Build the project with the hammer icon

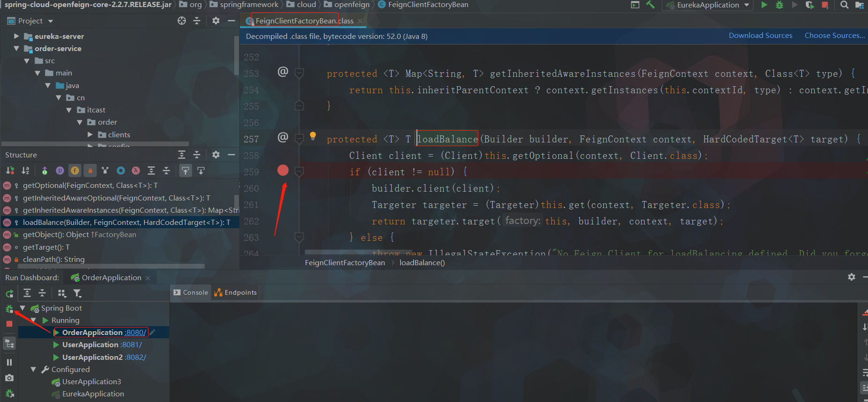click(x=650, y=5)
